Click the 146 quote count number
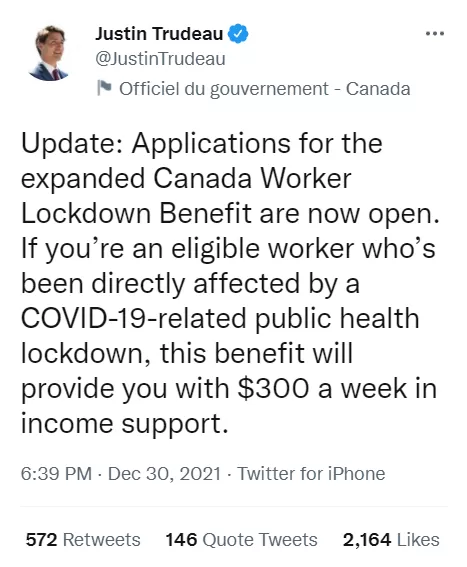This screenshot has height=567, width=467. 181,540
